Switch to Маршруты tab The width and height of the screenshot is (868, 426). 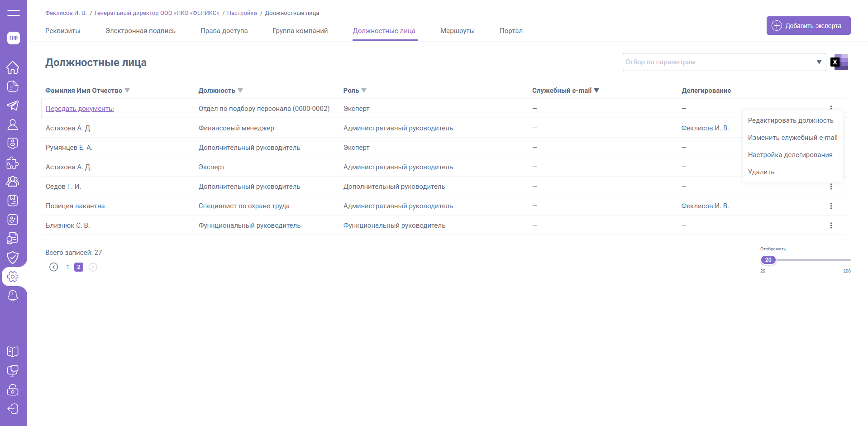[x=458, y=31]
